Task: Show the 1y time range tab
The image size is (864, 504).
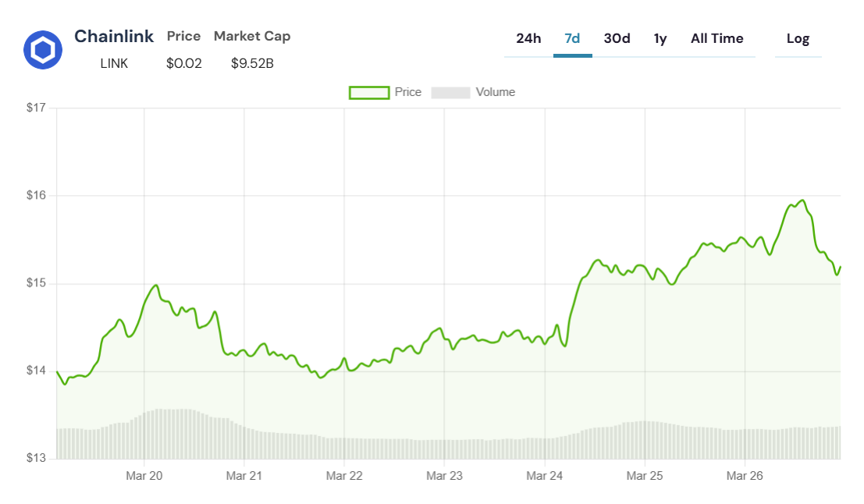Action: pyautogui.click(x=660, y=38)
